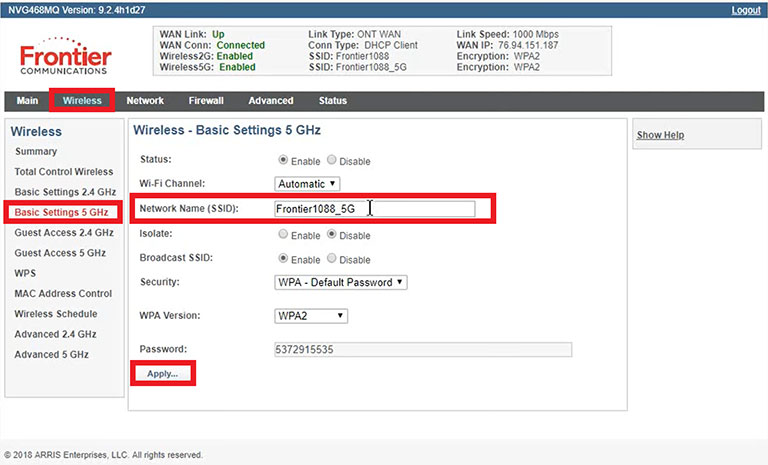Click the NVG468MQ version text
The image size is (768, 465).
(x=76, y=10)
